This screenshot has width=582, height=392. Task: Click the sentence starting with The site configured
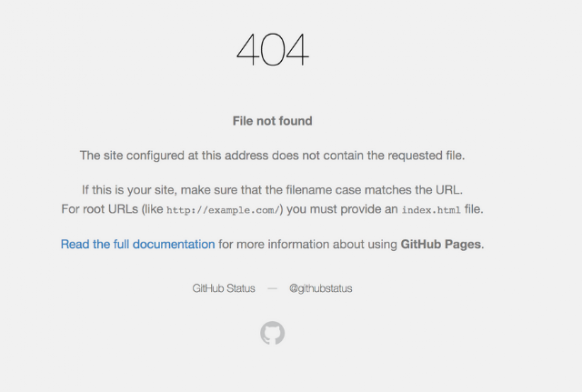273,156
